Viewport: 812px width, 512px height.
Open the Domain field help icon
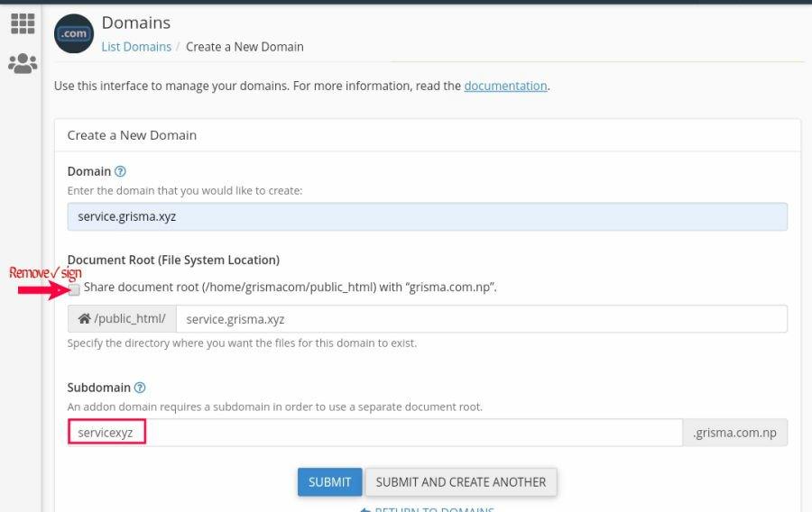pyautogui.click(x=120, y=171)
